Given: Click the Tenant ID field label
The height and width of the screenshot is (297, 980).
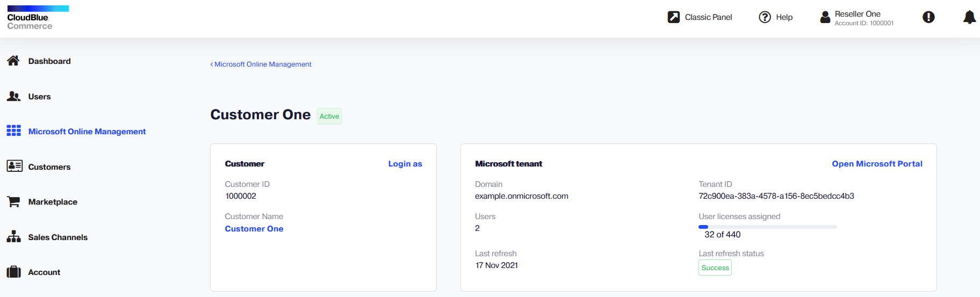Looking at the screenshot, I should click(715, 184).
